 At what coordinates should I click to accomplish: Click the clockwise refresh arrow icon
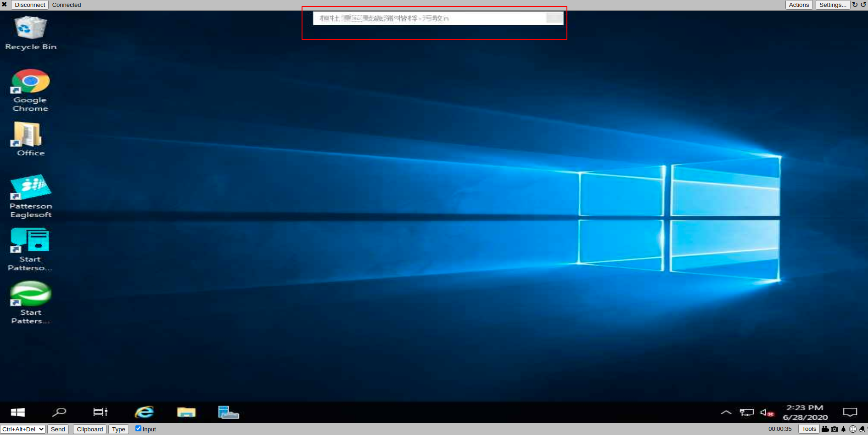coord(855,5)
